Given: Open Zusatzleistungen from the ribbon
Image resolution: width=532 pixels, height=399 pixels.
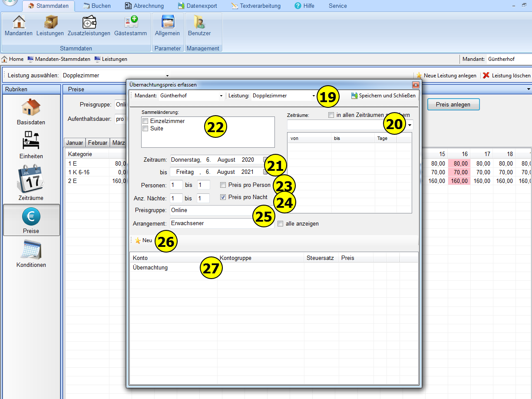Looking at the screenshot, I should 89,25.
